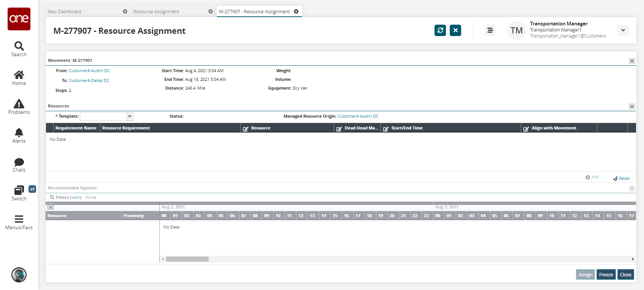Click the horizontal timeline scrollbar thumb
This screenshot has height=290, width=644.
click(187, 259)
